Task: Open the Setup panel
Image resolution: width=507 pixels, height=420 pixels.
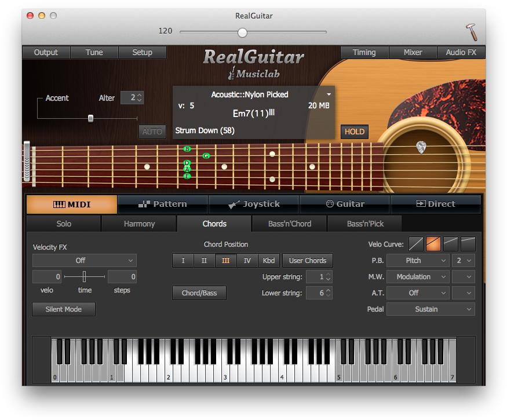Action: click(x=143, y=52)
